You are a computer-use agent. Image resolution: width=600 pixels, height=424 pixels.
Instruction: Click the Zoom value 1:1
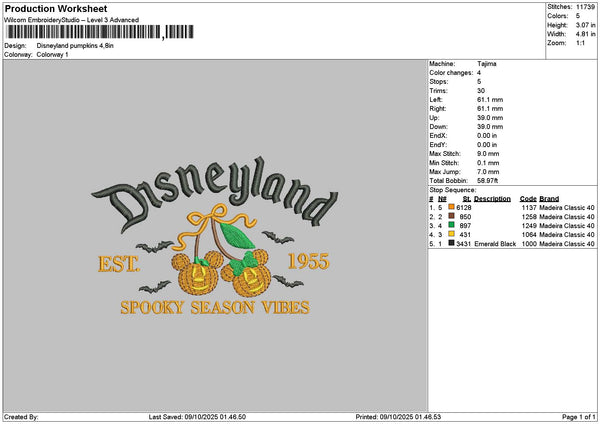(x=580, y=43)
